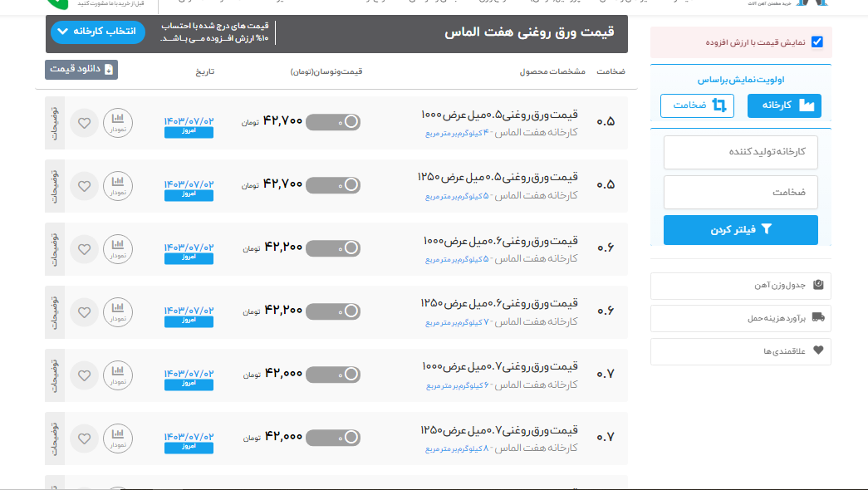
Task: Favorite the 0.5 mil width 1250 sheet
Action: click(84, 186)
